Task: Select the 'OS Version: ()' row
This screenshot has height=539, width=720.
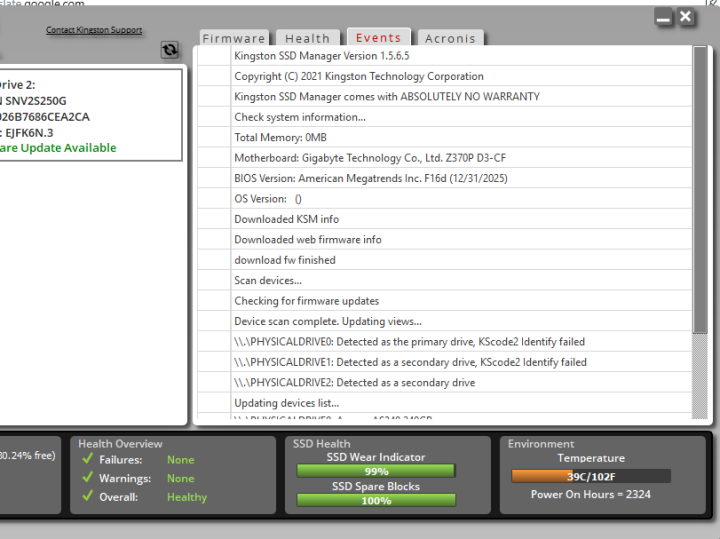Action: (x=444, y=198)
